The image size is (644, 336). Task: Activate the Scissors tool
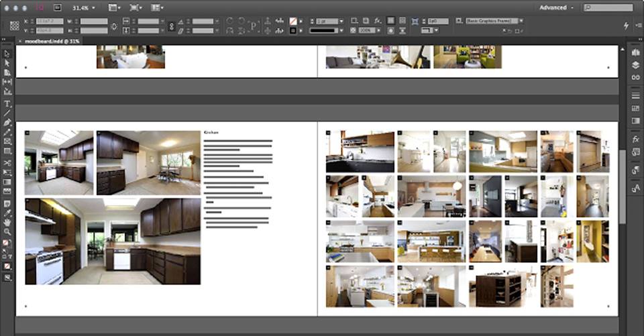click(x=7, y=163)
